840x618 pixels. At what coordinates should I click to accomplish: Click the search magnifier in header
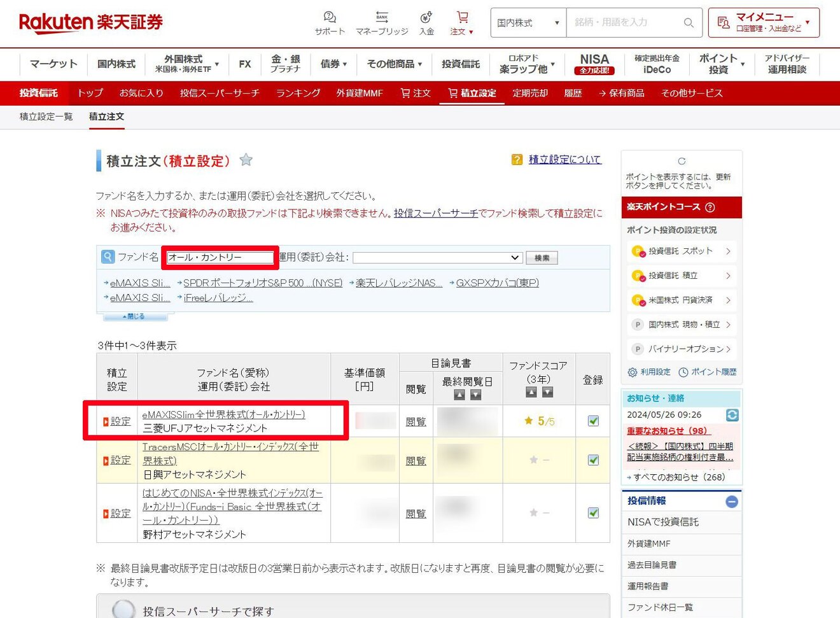tap(689, 23)
